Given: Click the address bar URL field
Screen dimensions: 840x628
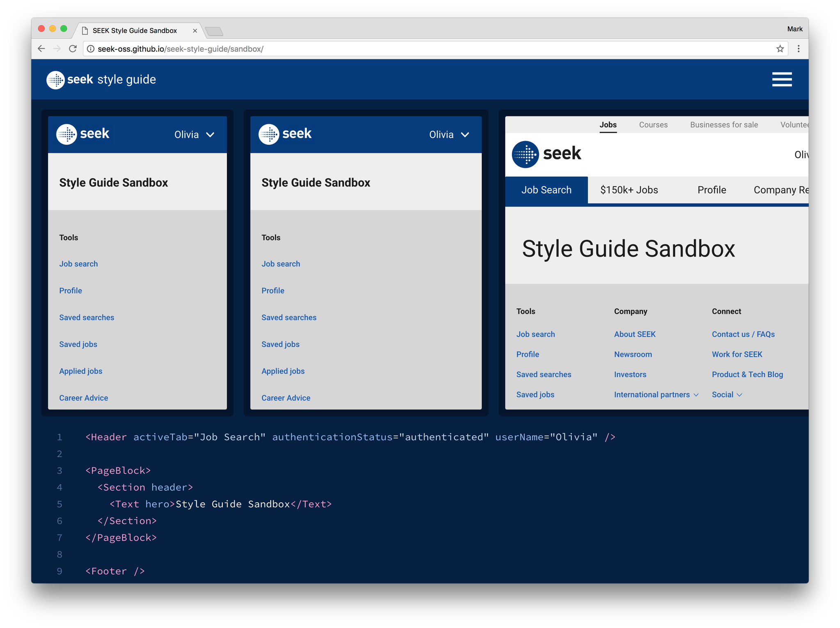Looking at the screenshot, I should point(435,49).
